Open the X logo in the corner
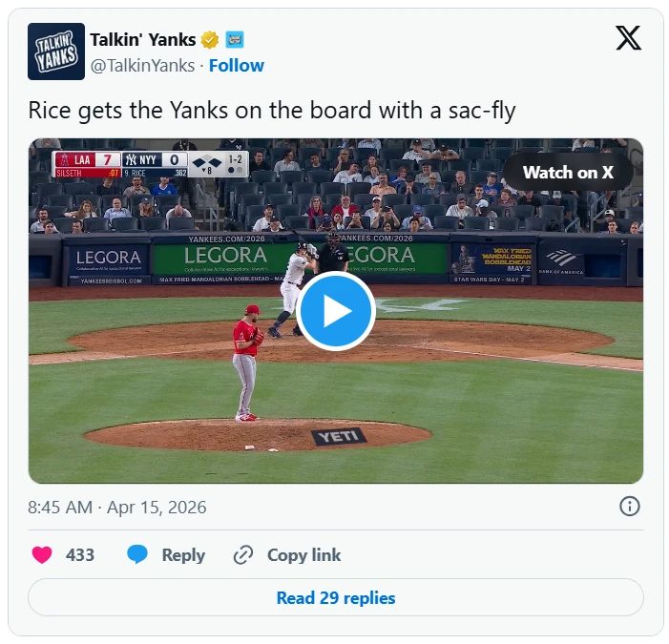The image size is (669, 644). (x=628, y=38)
